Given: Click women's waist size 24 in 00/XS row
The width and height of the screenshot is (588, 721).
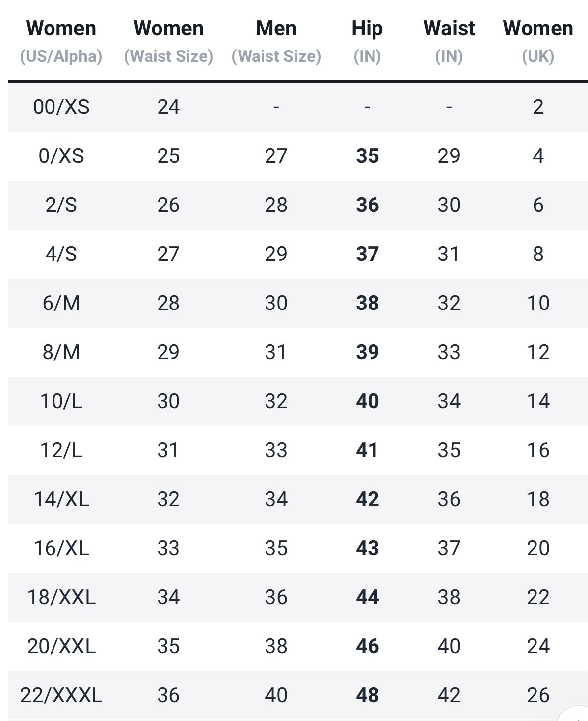Looking at the screenshot, I should tap(168, 107).
